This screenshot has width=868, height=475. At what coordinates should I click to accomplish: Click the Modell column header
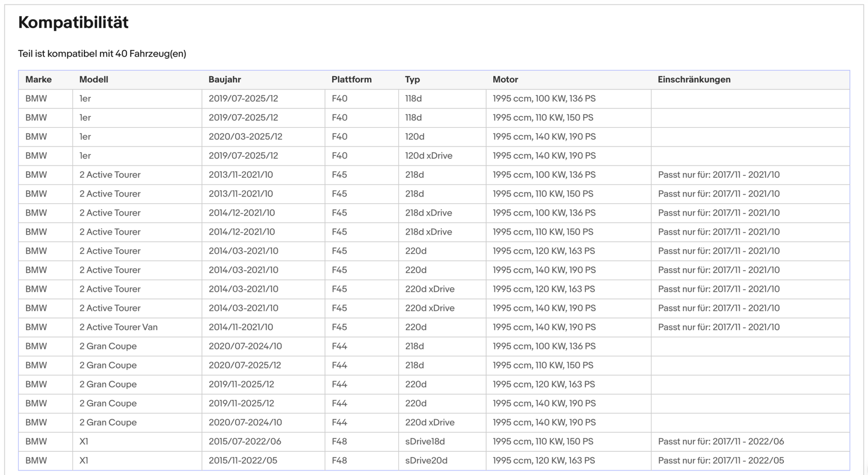94,80
